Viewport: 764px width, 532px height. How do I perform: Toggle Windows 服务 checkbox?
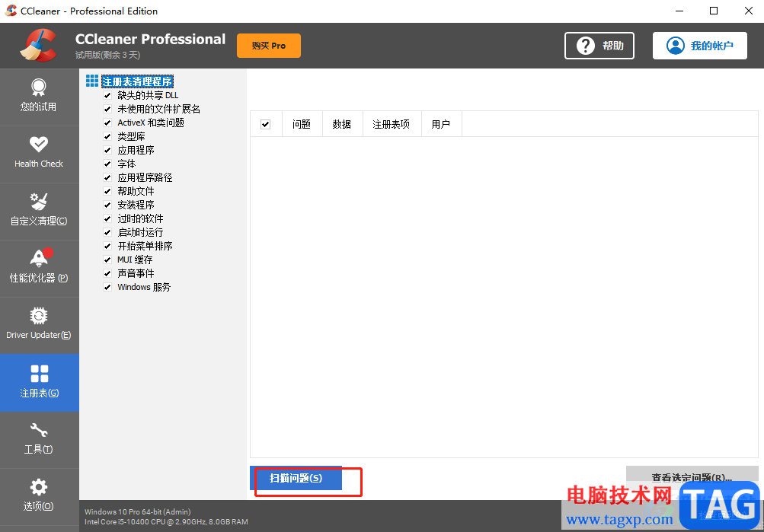pos(107,287)
